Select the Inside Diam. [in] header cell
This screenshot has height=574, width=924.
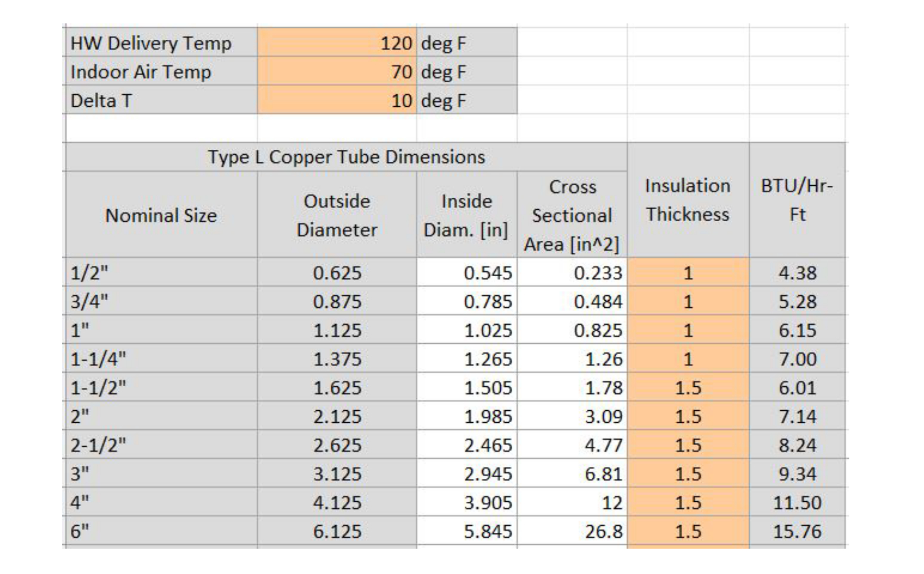click(x=466, y=215)
